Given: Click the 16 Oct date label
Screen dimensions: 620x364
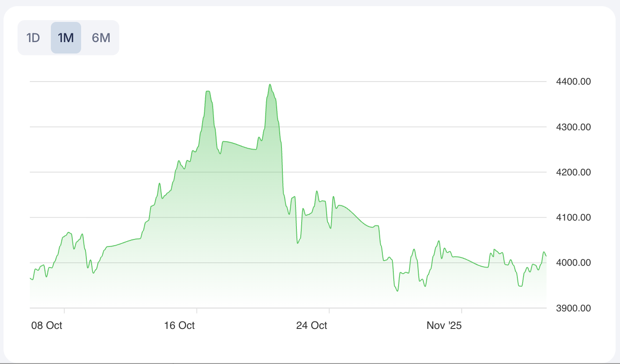Looking at the screenshot, I should point(180,325).
